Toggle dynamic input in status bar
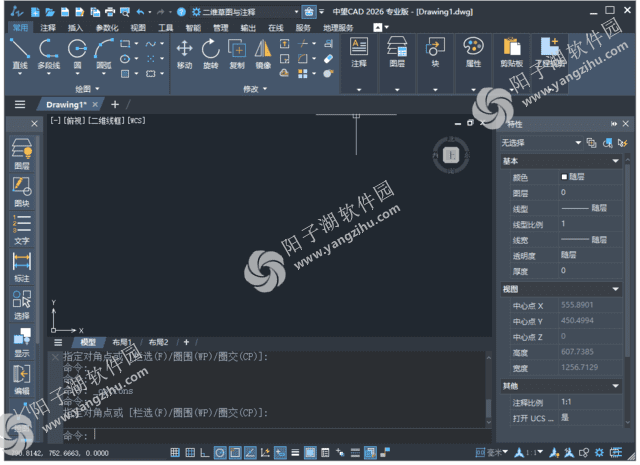640x465 pixels. click(280, 452)
